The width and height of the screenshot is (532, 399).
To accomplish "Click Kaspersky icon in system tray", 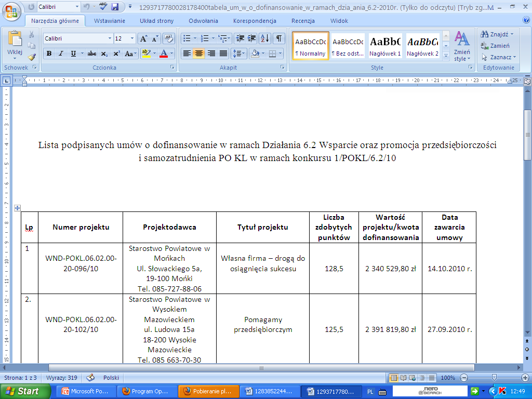I will tap(502, 391).
